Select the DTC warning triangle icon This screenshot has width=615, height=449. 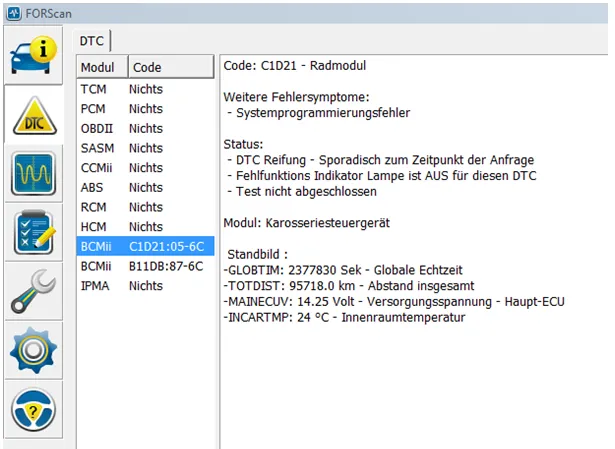click(32, 115)
